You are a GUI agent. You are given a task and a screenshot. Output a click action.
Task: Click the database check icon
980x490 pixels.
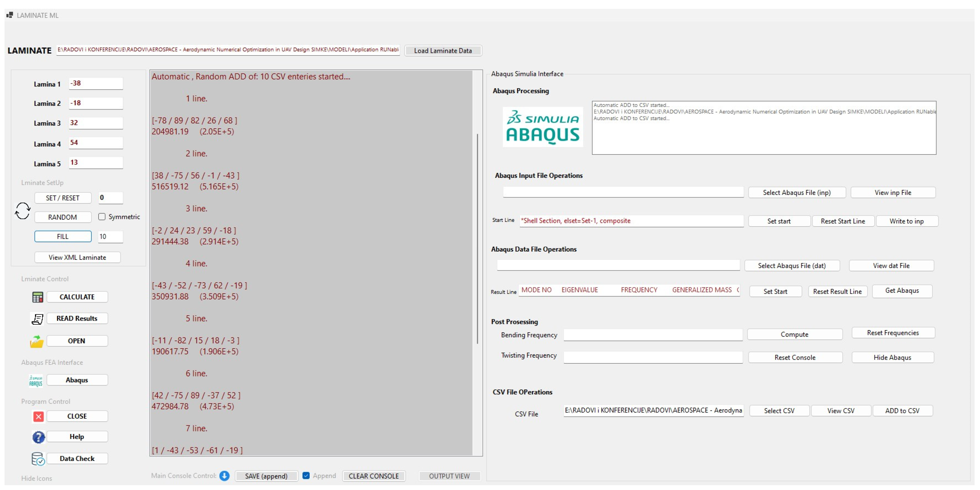(38, 459)
